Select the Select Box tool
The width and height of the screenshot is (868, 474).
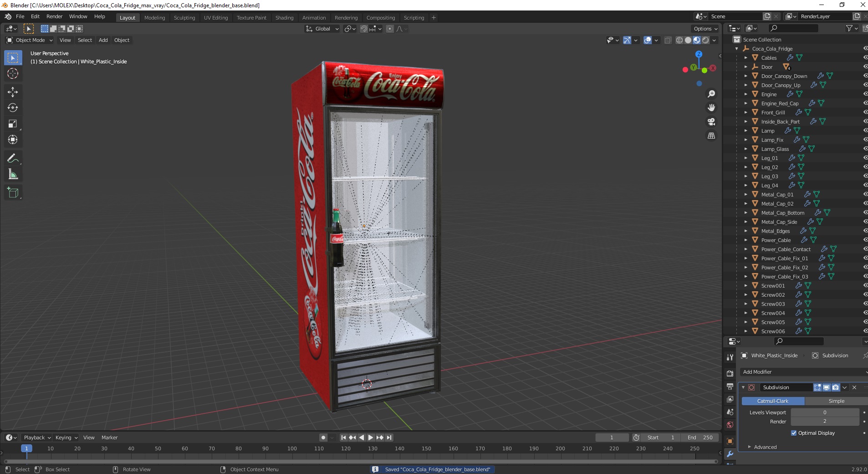[x=13, y=58]
